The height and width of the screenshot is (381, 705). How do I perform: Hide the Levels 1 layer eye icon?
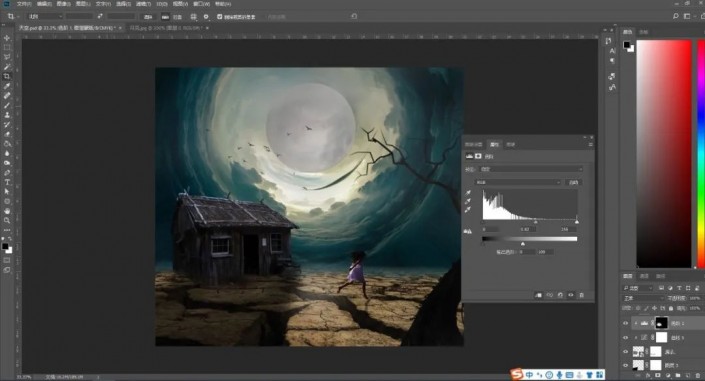625,323
